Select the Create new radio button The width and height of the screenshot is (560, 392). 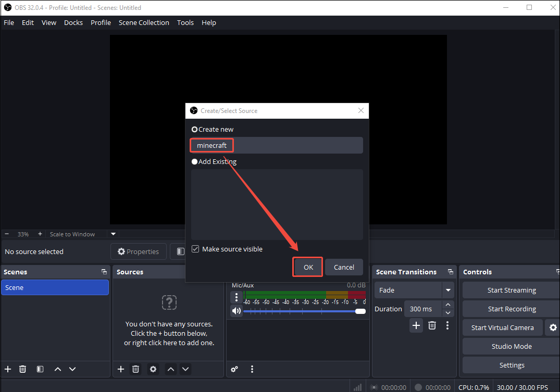194,129
